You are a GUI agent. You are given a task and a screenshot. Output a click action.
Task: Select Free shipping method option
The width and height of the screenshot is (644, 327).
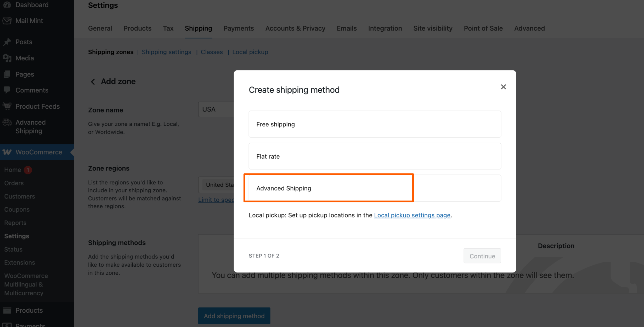pos(375,124)
